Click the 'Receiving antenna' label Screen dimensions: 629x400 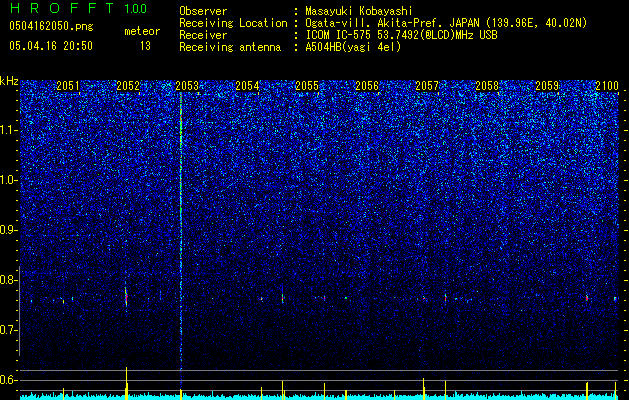[x=230, y=47]
